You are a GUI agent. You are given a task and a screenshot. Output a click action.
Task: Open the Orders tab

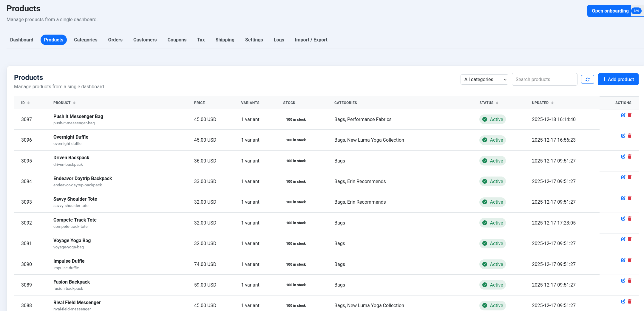point(115,40)
